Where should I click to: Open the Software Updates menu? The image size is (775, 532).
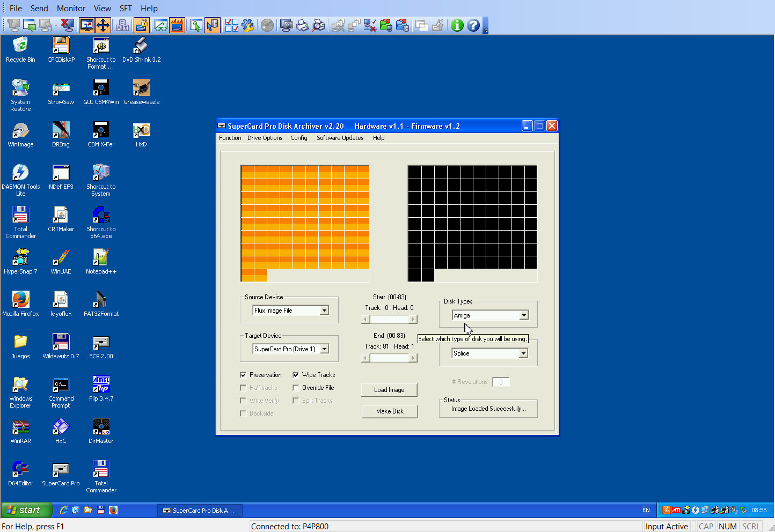(x=340, y=138)
